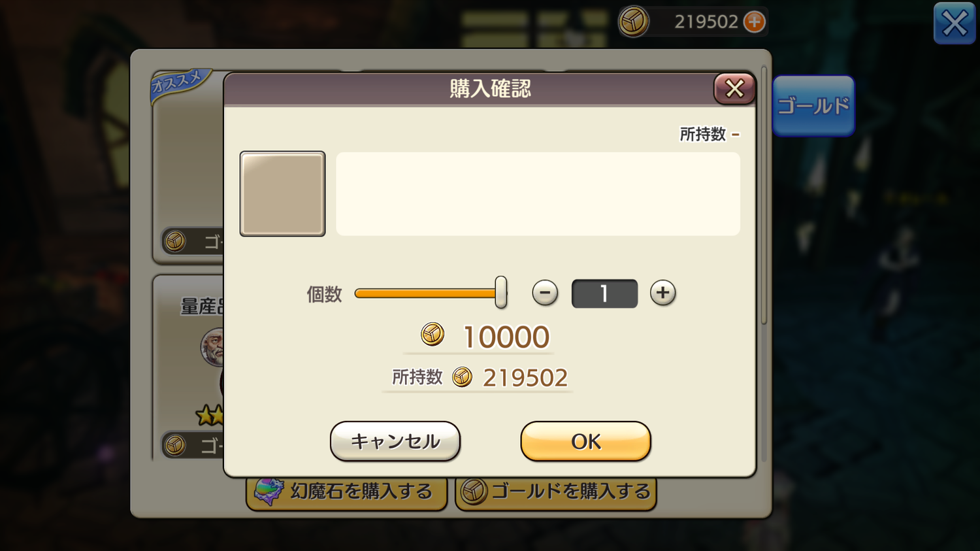The width and height of the screenshot is (980, 551).
Task: Click the キャンセル button
Action: click(395, 441)
